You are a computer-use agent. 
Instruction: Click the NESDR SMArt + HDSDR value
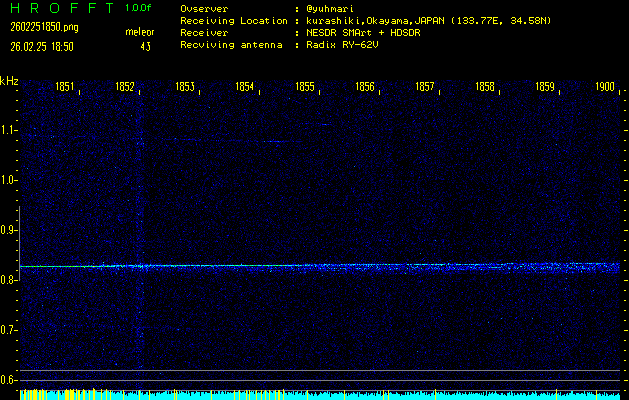[363, 33]
